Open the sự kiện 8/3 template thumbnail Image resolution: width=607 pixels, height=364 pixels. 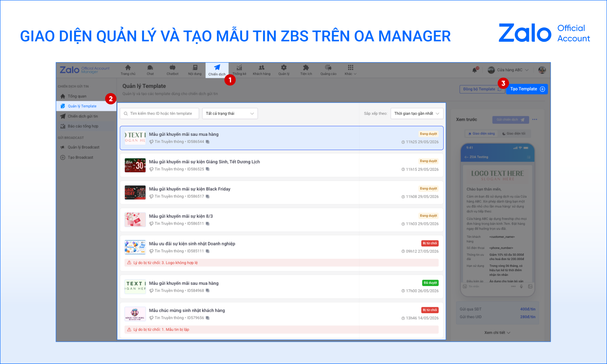[x=135, y=220]
